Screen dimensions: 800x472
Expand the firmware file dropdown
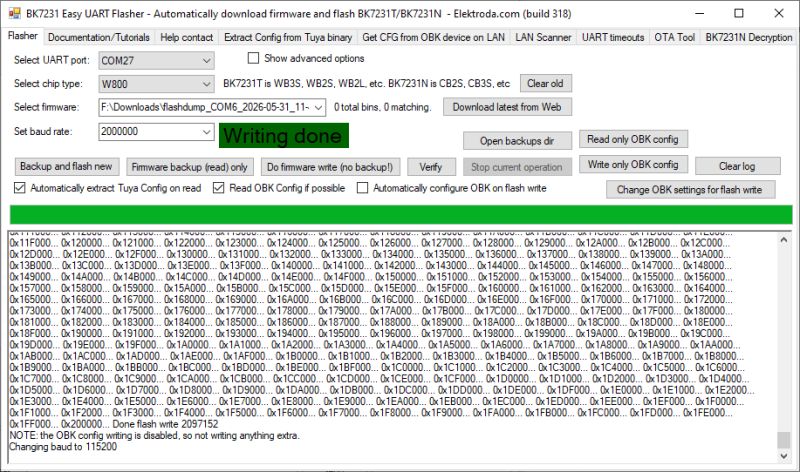click(x=318, y=108)
